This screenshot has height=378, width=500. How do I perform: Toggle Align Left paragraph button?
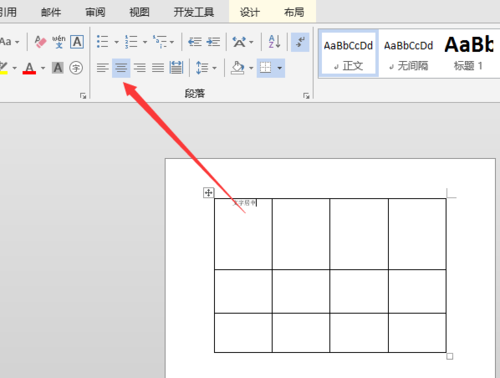click(103, 68)
